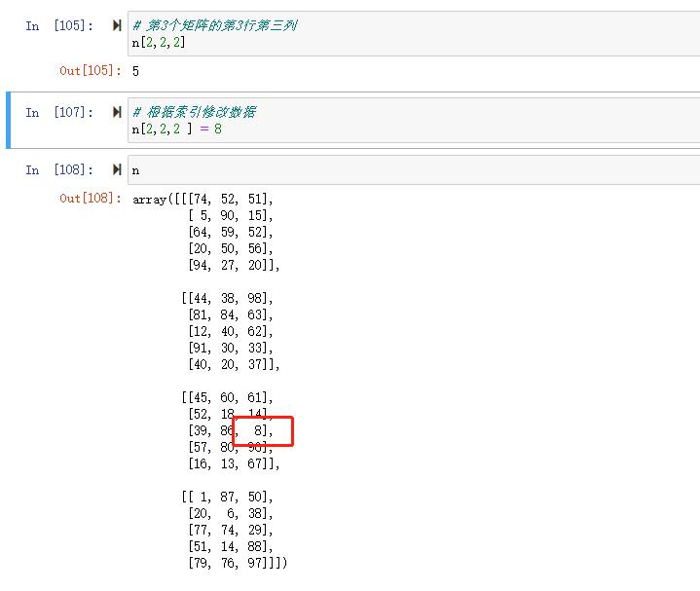700x591 pixels.
Task: Click the In [108] prompt label
Action: tap(59, 169)
